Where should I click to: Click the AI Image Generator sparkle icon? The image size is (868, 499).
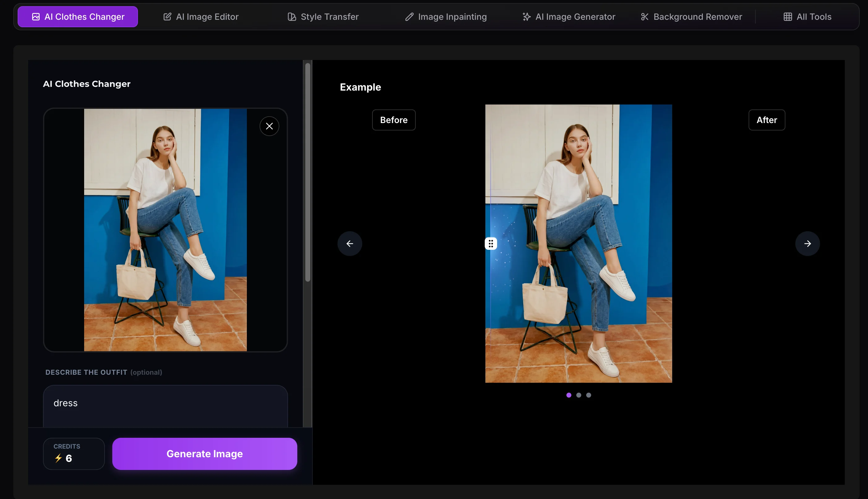pyautogui.click(x=526, y=17)
